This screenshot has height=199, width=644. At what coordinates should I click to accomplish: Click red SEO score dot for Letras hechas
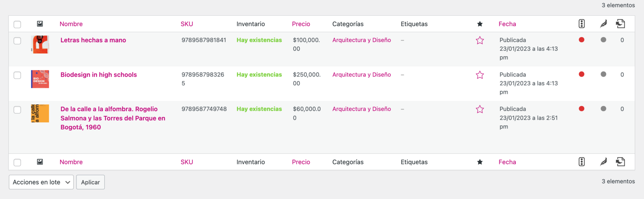pyautogui.click(x=582, y=40)
